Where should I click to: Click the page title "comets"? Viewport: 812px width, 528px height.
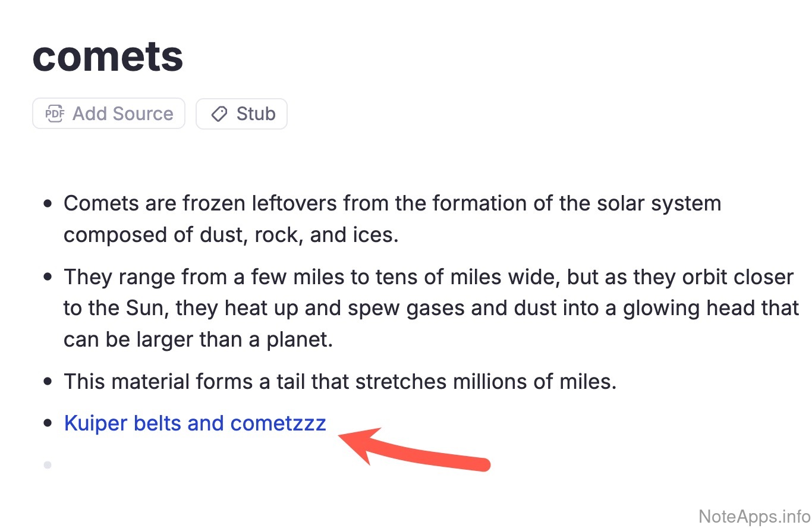pyautogui.click(x=108, y=56)
